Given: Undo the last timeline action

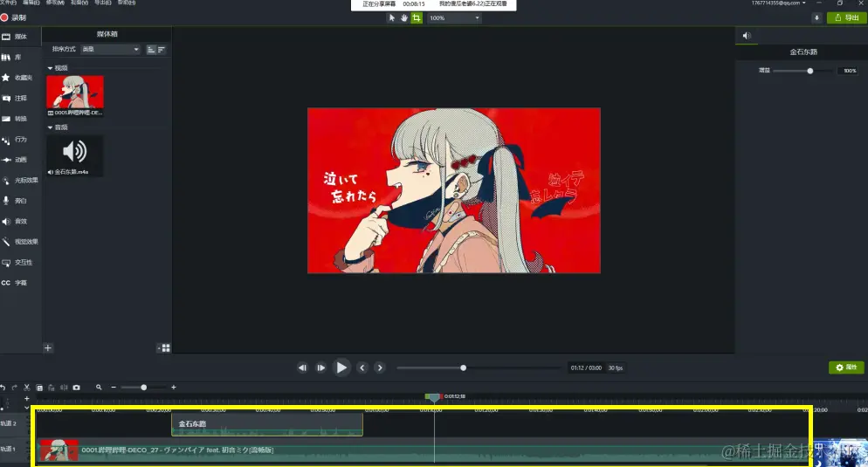Looking at the screenshot, I should click(x=3, y=388).
